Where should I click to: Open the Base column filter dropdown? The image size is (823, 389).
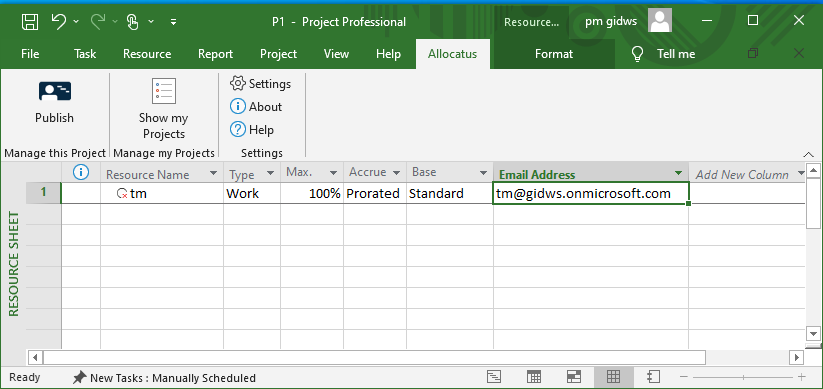point(483,173)
